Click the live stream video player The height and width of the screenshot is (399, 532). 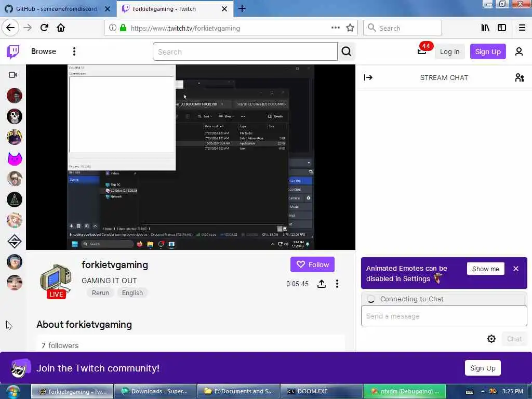click(x=191, y=157)
